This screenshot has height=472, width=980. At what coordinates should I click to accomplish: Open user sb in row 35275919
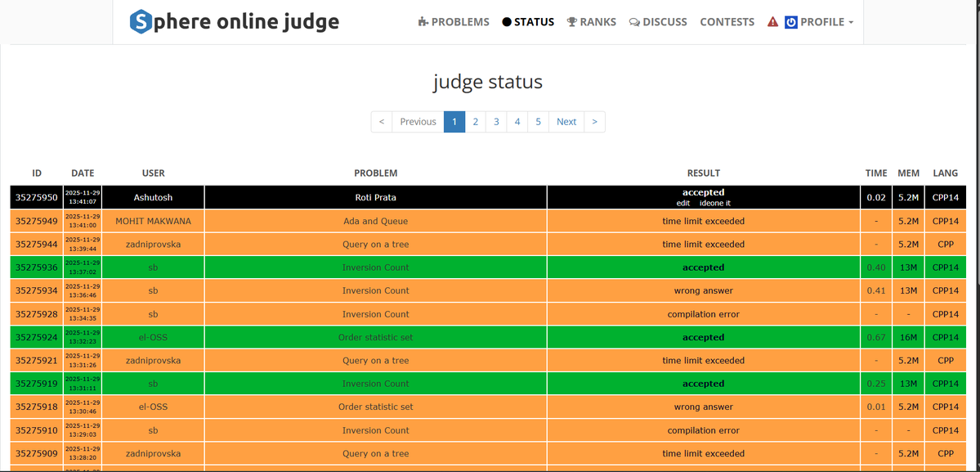click(153, 384)
